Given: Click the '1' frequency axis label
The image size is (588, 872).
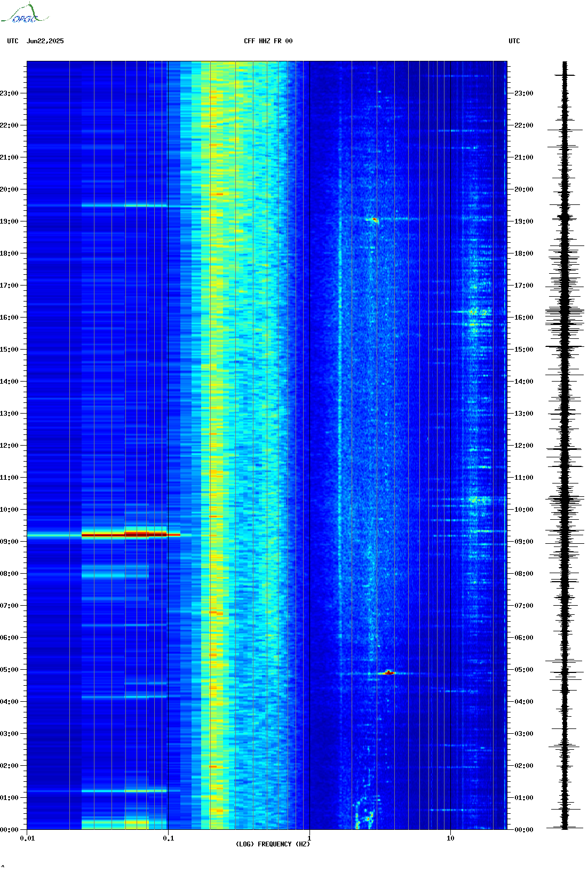Looking at the screenshot, I should [309, 838].
